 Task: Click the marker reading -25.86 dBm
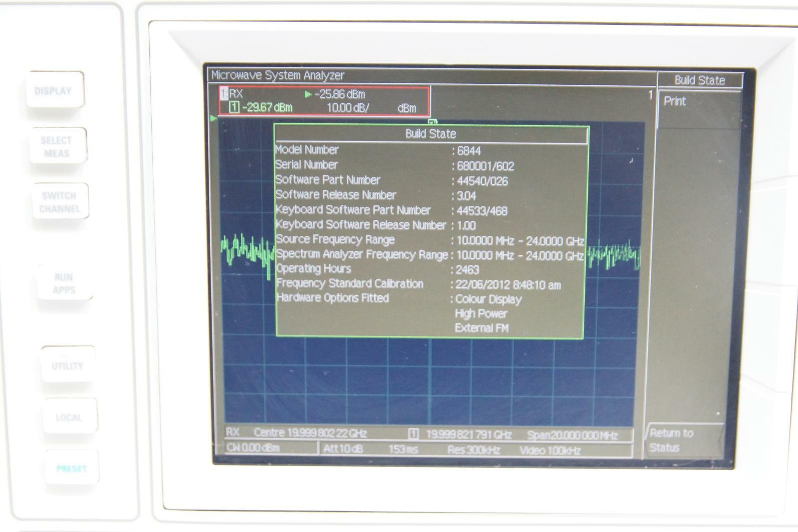340,94
